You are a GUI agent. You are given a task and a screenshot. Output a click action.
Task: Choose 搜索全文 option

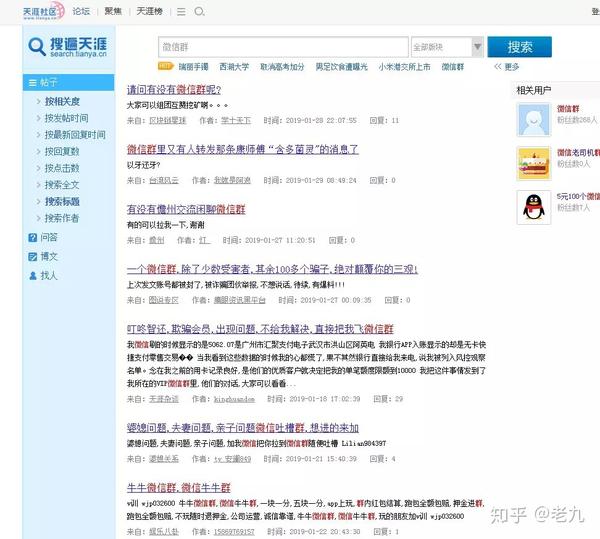click(x=62, y=185)
